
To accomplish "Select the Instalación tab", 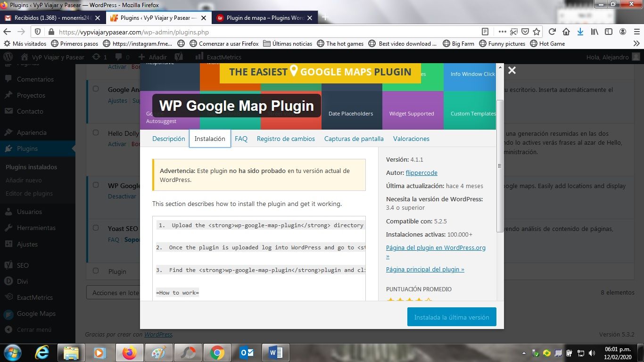I will (x=210, y=139).
